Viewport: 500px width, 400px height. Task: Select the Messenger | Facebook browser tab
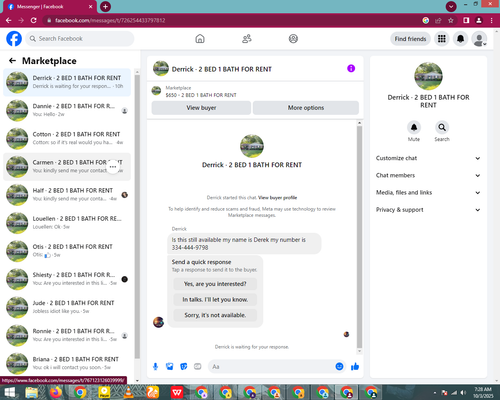49,7
